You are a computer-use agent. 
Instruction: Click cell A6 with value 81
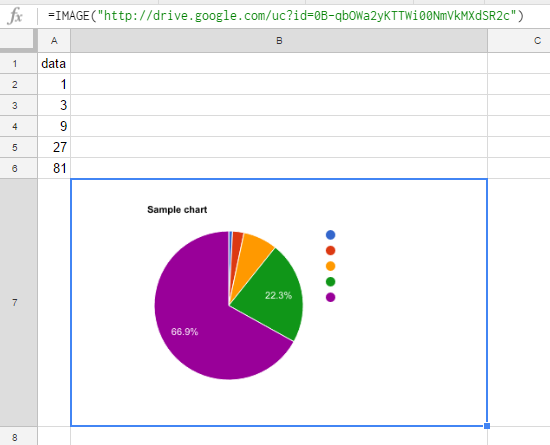coord(54,168)
